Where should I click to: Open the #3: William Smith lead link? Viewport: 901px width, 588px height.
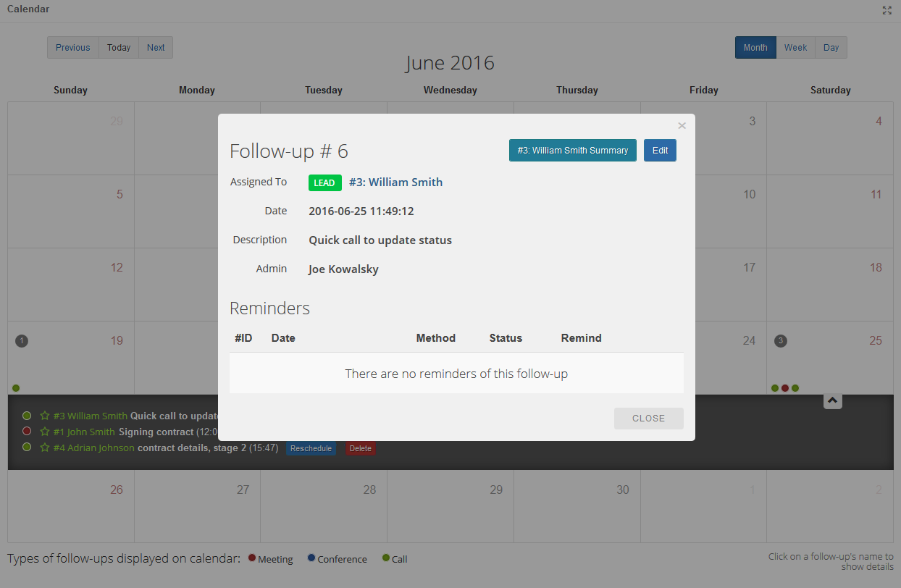click(395, 182)
